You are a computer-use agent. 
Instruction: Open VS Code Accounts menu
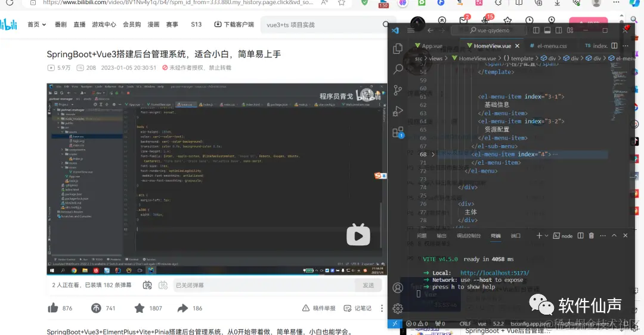click(398, 288)
